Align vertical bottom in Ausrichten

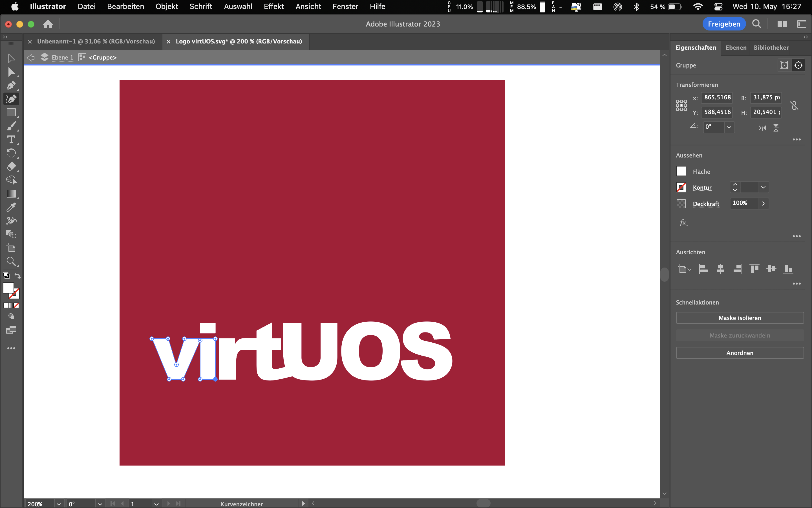click(788, 269)
